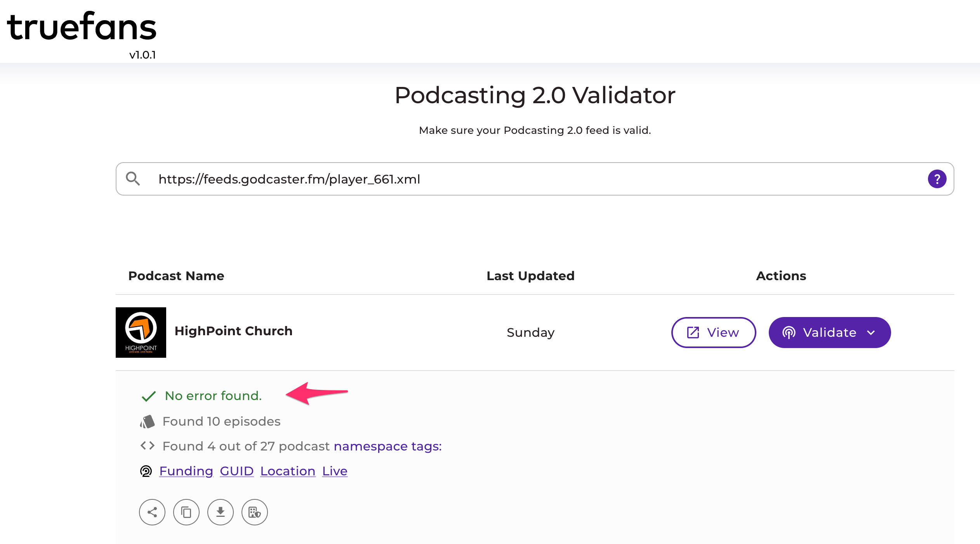Open the Live tag link
Screen dimensions: 980x544
335,471
